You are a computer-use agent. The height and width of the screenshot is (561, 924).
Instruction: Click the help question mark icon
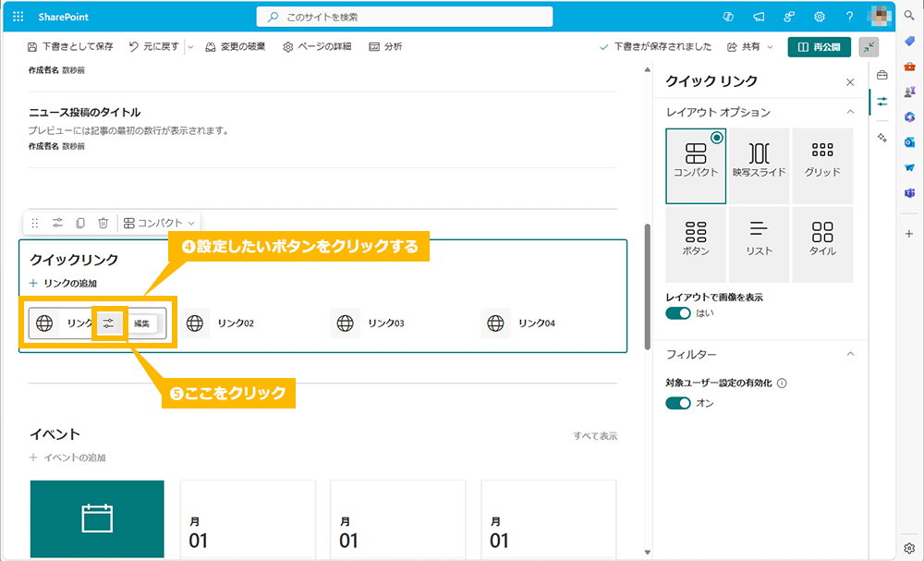[x=849, y=17]
